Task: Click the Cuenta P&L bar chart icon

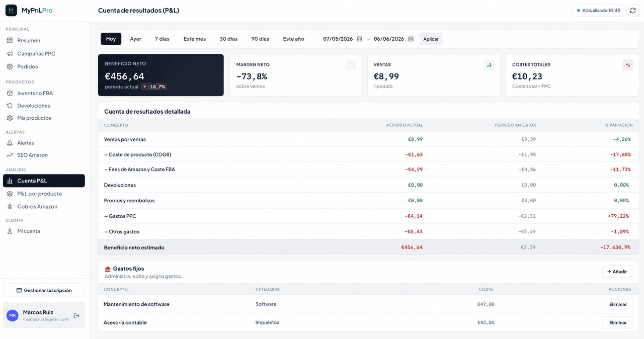Action: click(10, 181)
